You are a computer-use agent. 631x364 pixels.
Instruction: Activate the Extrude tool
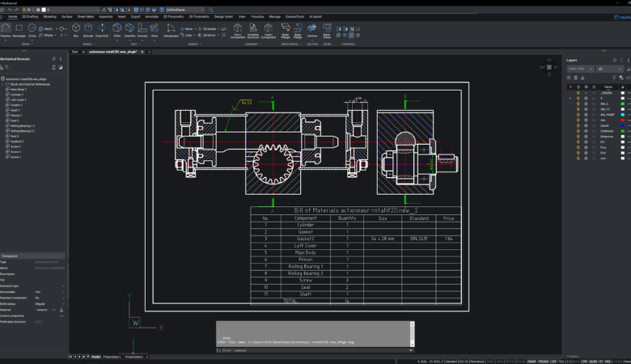(88, 31)
